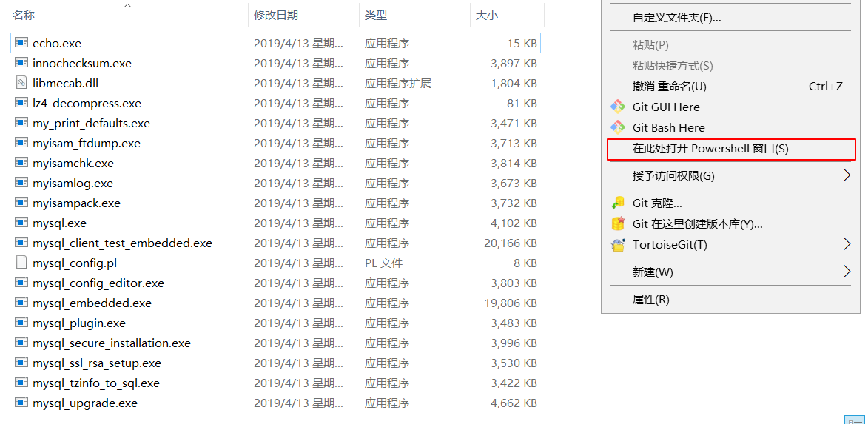Viewport: 868px width, 424px height.
Task: Expand the TortoiseGit(T) submenu arrow
Action: [847, 244]
